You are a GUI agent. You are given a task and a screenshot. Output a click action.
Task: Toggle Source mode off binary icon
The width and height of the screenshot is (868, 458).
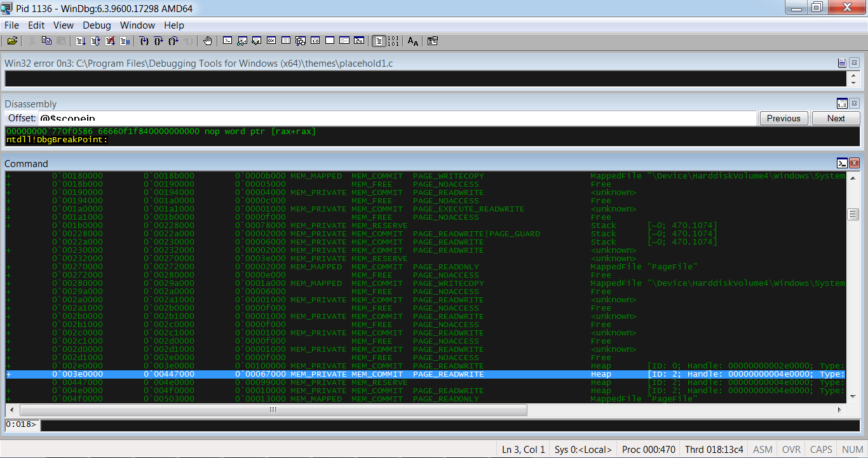pyautogui.click(x=393, y=41)
